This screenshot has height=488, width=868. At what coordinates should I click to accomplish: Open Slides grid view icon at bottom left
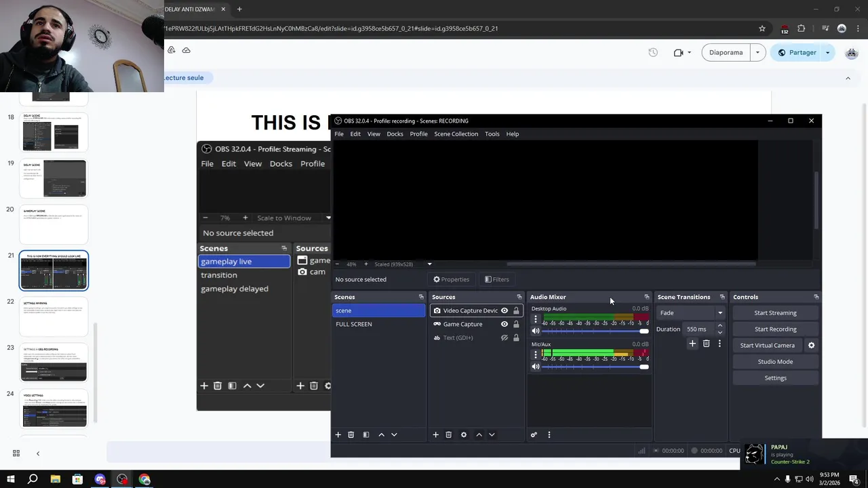click(x=16, y=453)
